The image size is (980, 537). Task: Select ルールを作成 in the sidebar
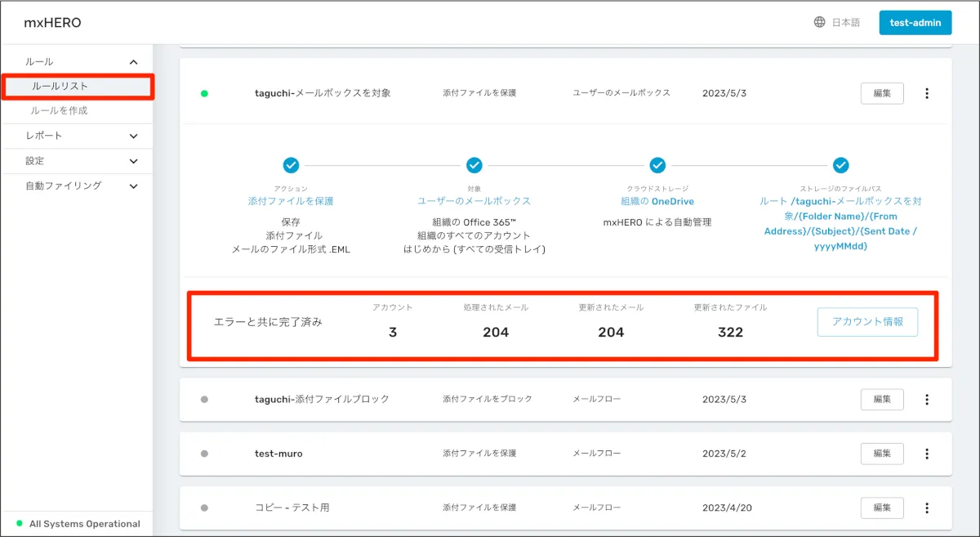(x=60, y=110)
